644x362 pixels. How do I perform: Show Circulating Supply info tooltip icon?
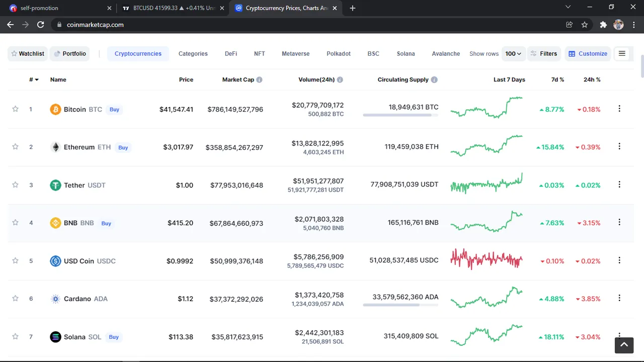(x=434, y=79)
